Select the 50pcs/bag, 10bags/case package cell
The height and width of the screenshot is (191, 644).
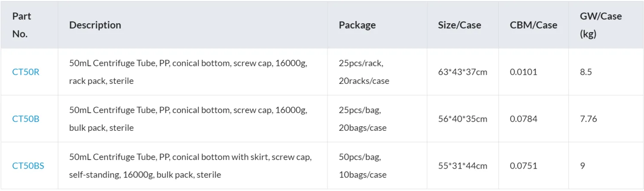click(x=362, y=166)
